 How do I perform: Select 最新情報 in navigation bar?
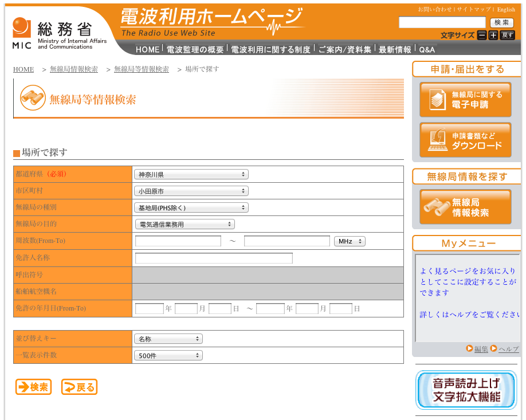[395, 50]
